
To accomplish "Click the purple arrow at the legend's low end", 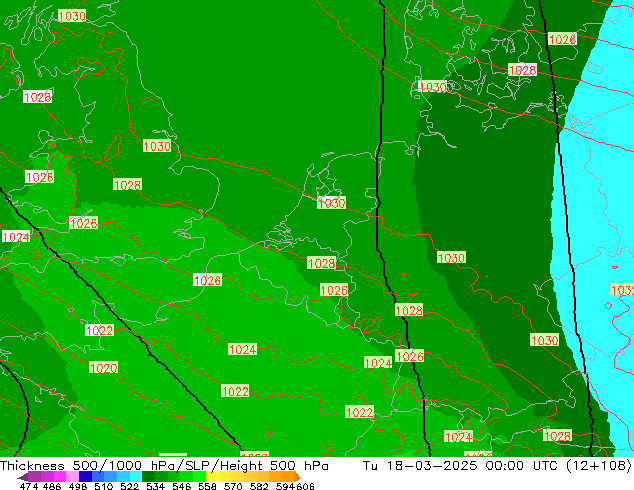I will (23, 477).
